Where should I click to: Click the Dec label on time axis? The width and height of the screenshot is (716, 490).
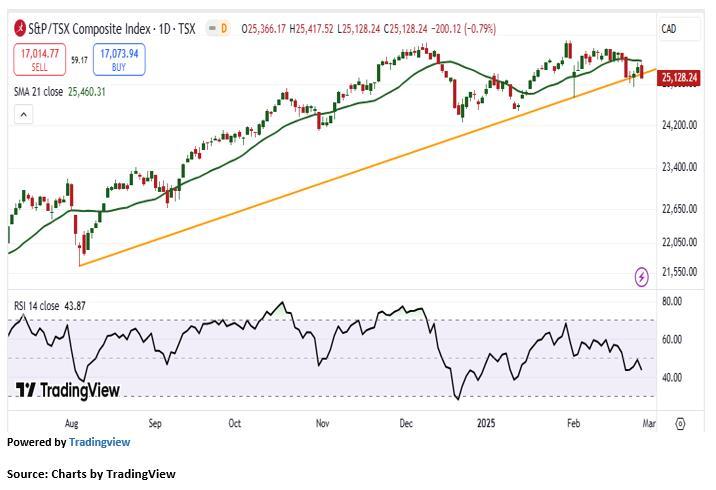(x=406, y=423)
